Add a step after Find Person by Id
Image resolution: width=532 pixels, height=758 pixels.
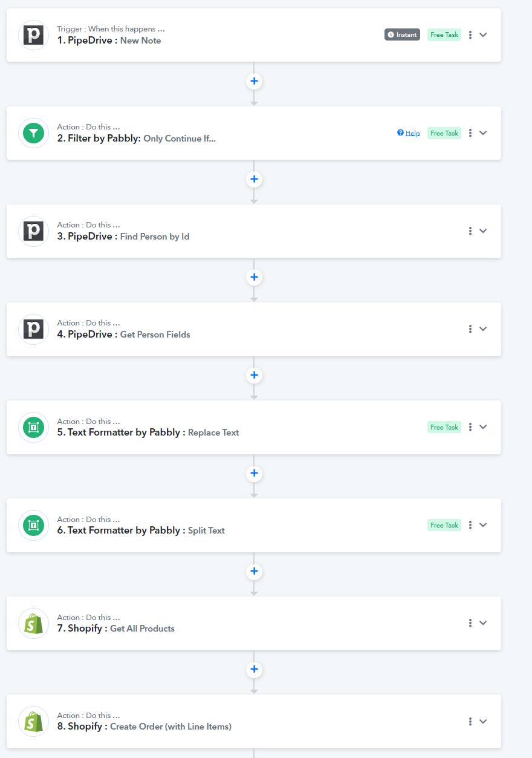[x=254, y=277]
